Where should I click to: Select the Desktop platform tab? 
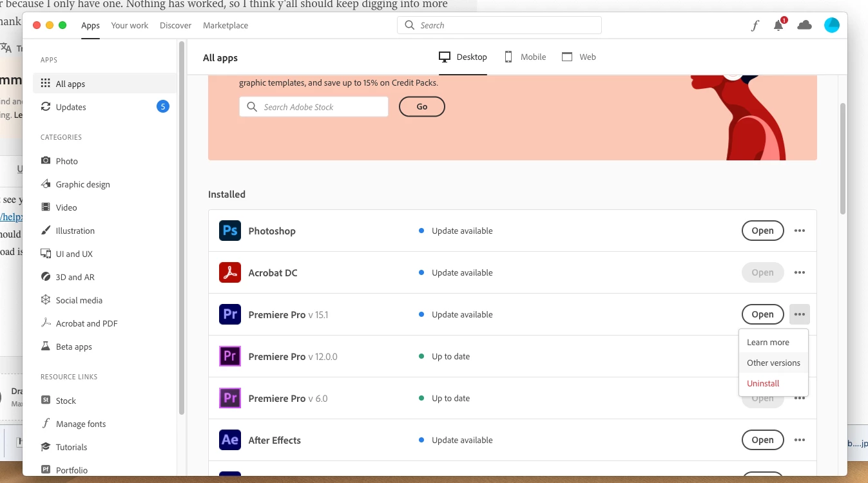463,57
